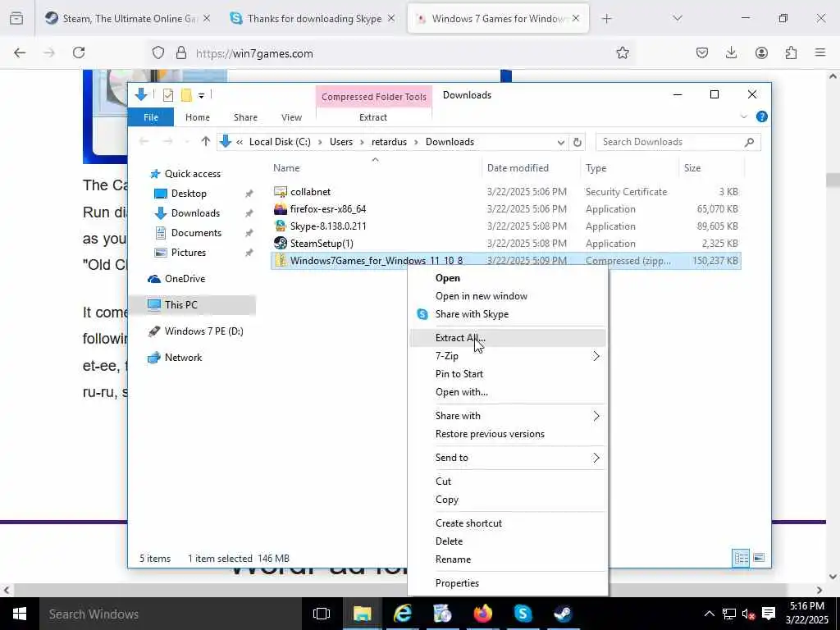Open Pictures in navigation pane
The image size is (840, 630).
[x=188, y=253]
